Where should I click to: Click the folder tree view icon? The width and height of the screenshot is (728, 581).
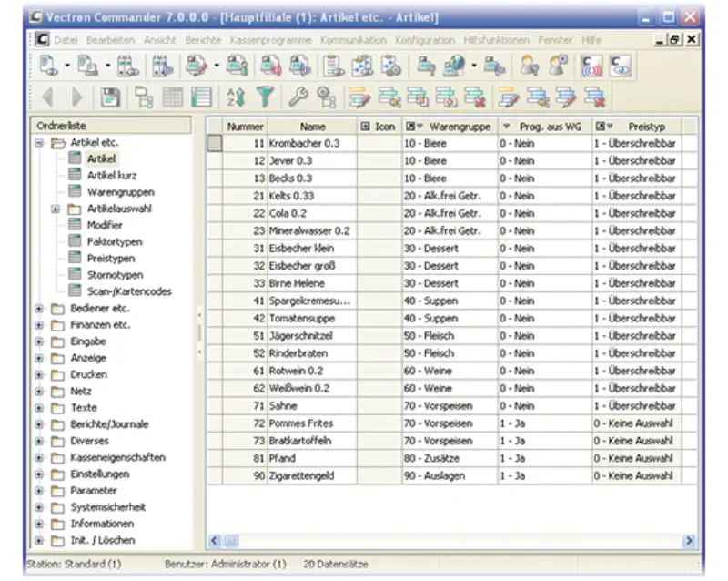pos(144,97)
